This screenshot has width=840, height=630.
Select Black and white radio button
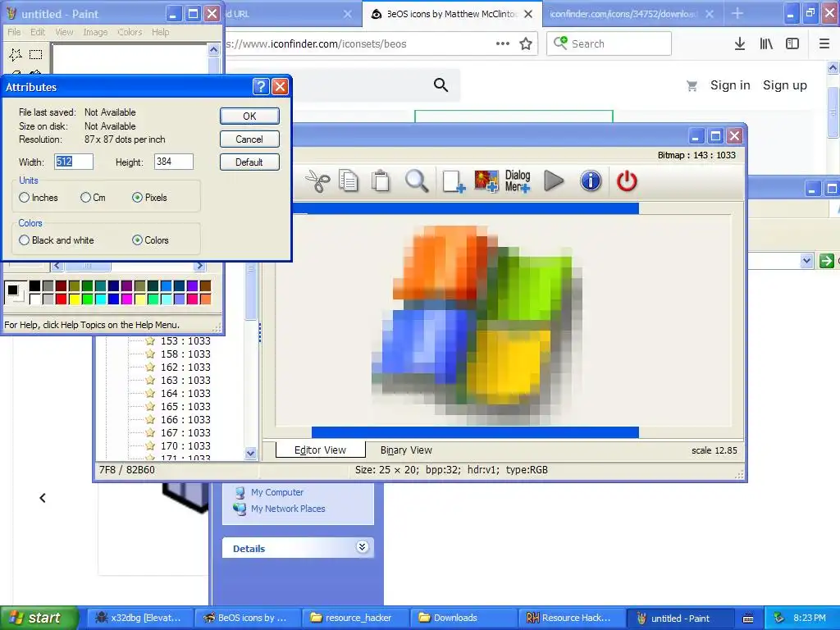click(x=24, y=240)
